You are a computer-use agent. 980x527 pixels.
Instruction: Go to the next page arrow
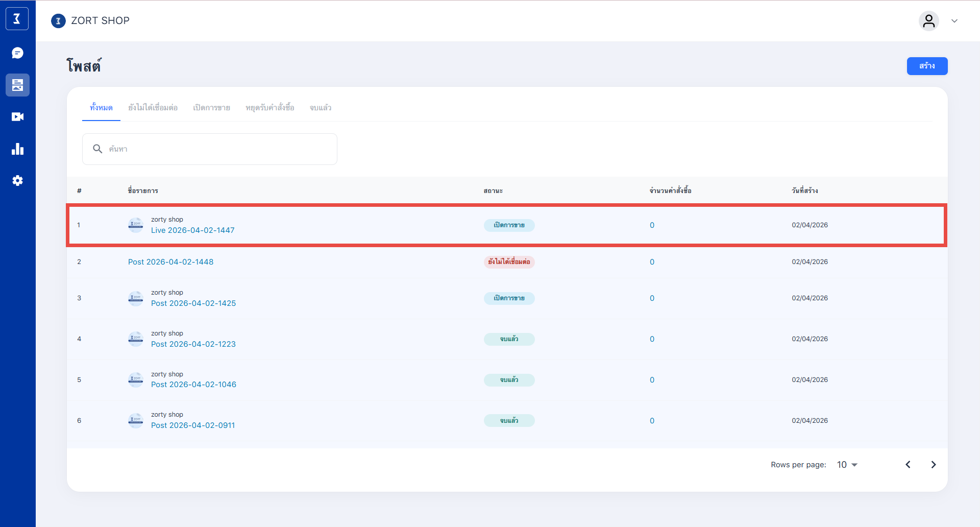(x=933, y=465)
